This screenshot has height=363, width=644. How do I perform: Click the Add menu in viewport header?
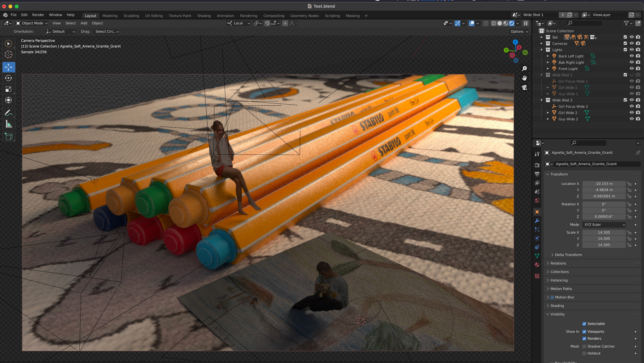coord(84,23)
